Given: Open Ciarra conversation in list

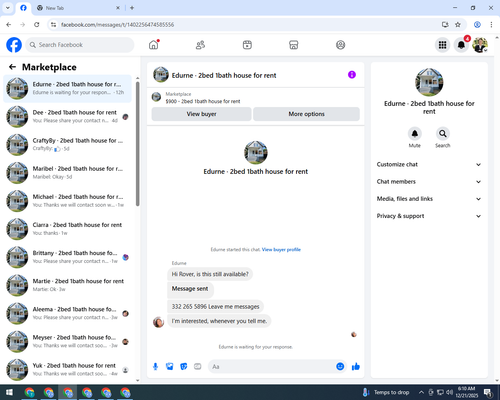Looking at the screenshot, I should [68, 229].
